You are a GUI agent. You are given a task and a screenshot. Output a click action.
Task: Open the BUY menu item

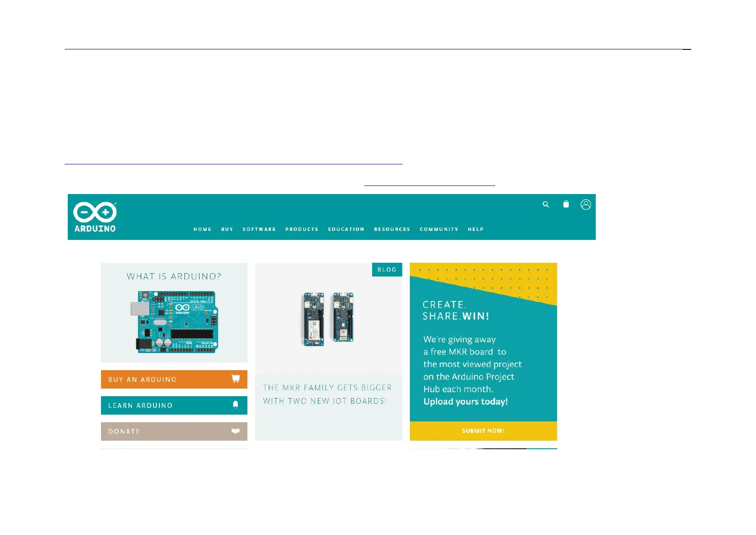[227, 229]
